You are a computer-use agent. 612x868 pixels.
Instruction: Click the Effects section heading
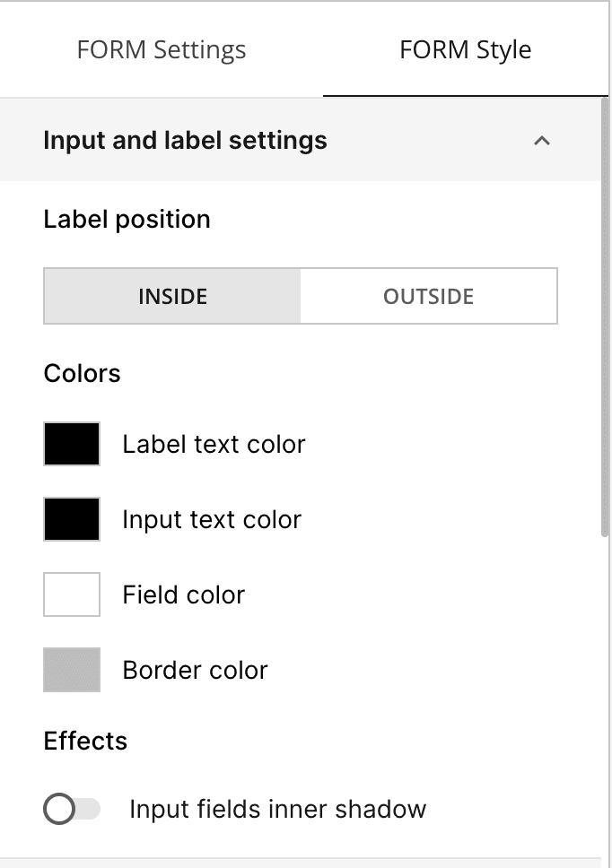click(x=85, y=741)
